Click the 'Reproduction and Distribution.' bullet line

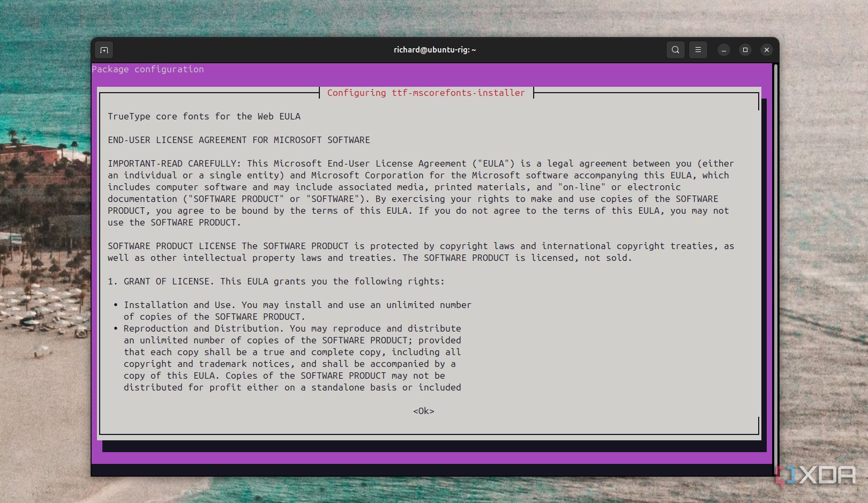click(x=287, y=328)
